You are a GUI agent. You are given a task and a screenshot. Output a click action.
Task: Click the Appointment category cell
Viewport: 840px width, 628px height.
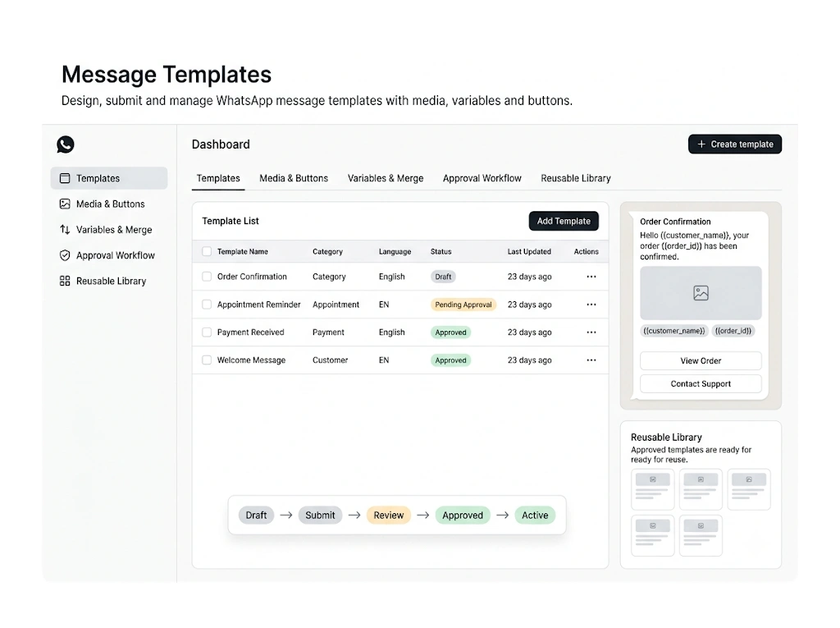(336, 305)
